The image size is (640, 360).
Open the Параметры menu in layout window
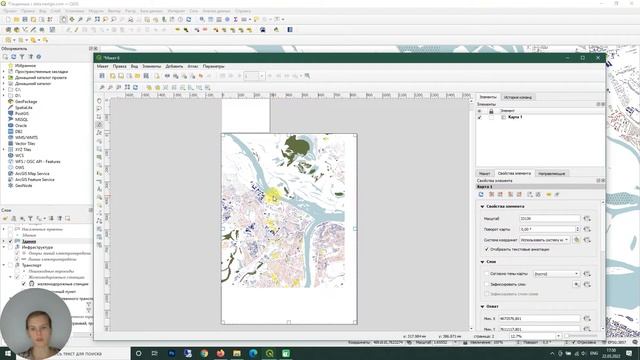pyautogui.click(x=213, y=66)
